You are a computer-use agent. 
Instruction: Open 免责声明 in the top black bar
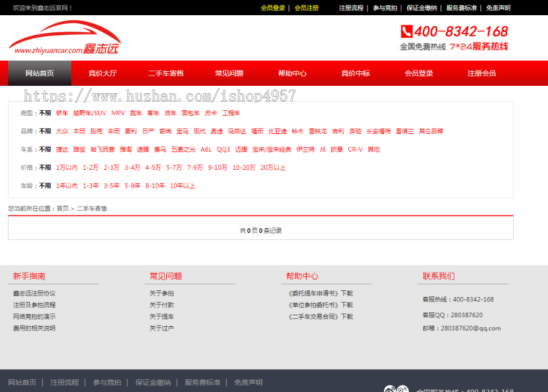tap(498, 8)
